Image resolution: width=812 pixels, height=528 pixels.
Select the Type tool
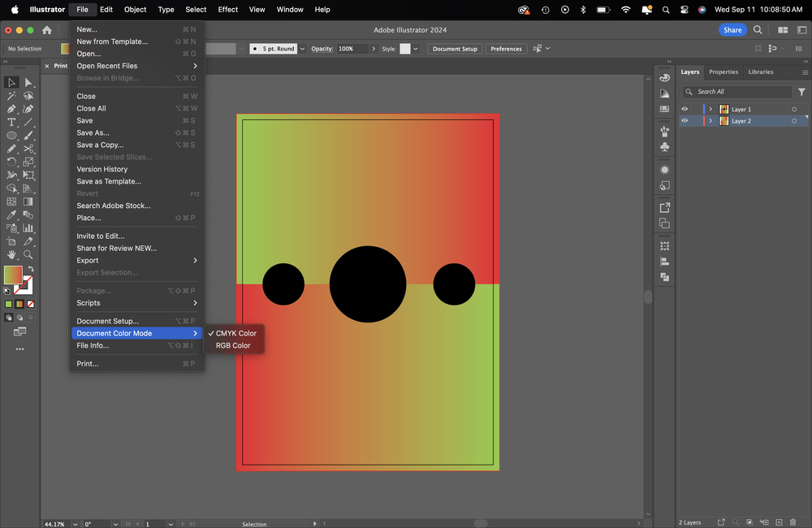click(x=11, y=122)
